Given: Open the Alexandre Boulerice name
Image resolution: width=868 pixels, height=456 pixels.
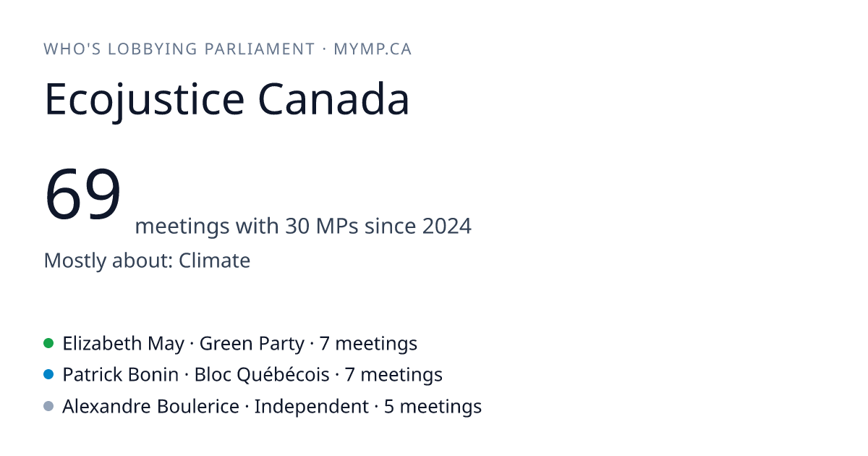Looking at the screenshot, I should [x=151, y=407].
